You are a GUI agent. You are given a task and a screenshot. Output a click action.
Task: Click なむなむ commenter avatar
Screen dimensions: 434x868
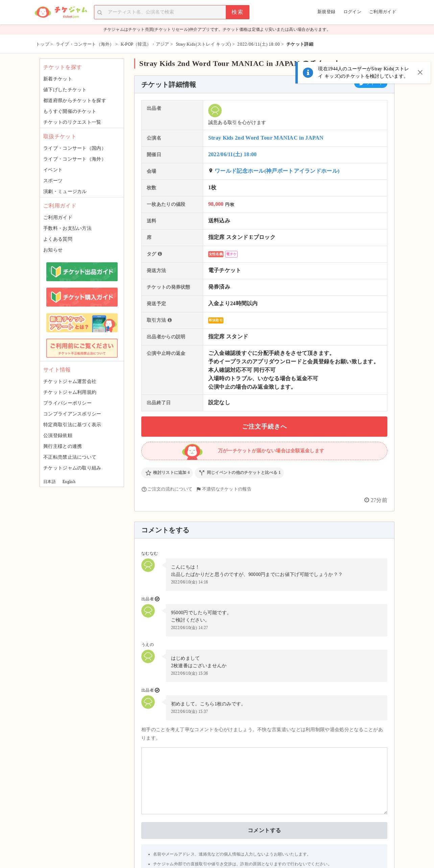click(148, 565)
